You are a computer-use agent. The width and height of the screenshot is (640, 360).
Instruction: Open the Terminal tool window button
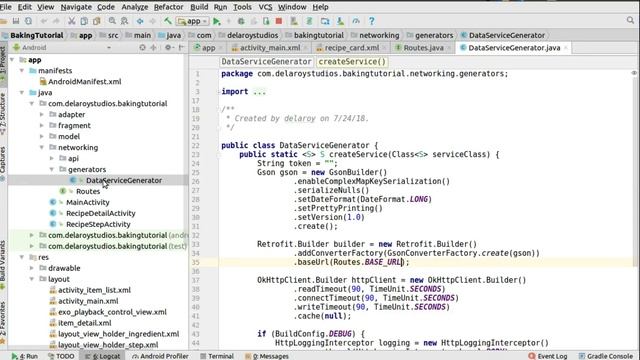217,356
